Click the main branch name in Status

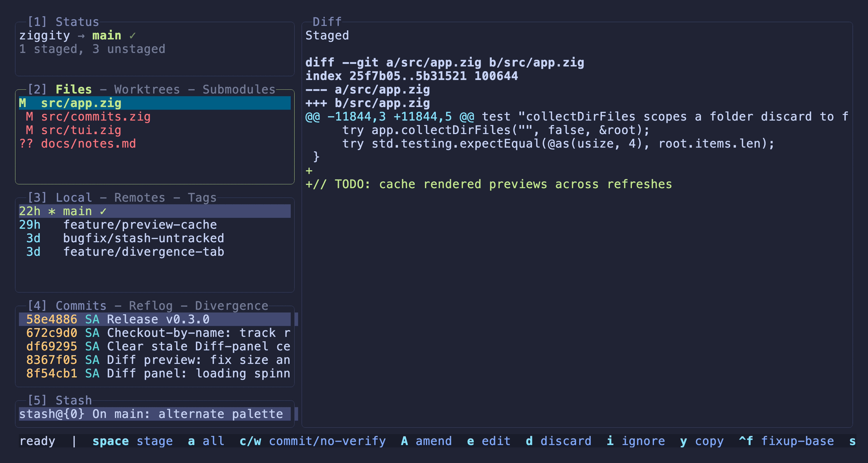coord(106,35)
